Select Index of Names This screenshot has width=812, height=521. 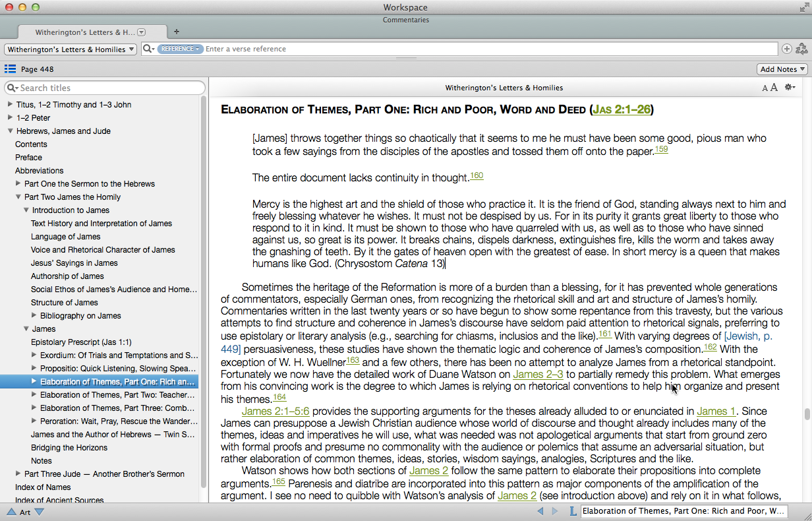[43, 487]
